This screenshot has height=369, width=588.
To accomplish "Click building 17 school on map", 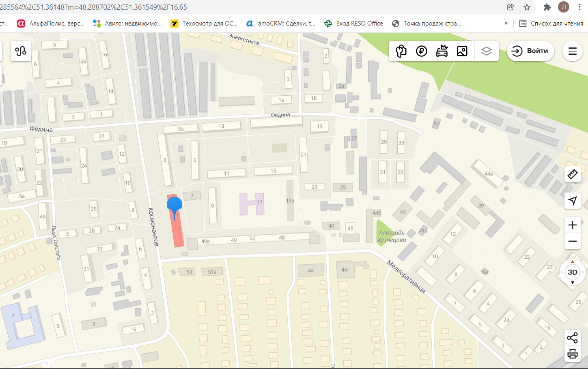I will tap(252, 204).
